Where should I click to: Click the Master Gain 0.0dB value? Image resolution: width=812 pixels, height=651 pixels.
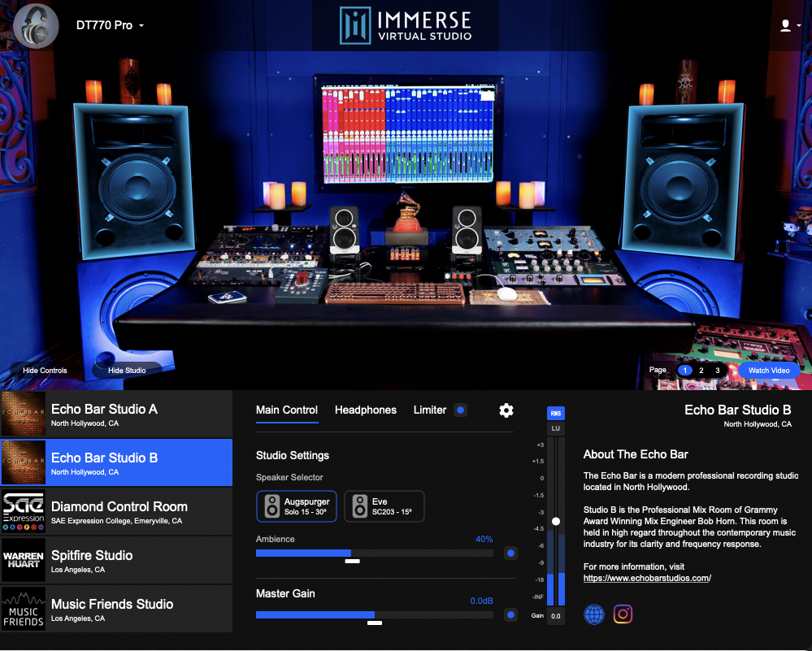[x=482, y=601]
